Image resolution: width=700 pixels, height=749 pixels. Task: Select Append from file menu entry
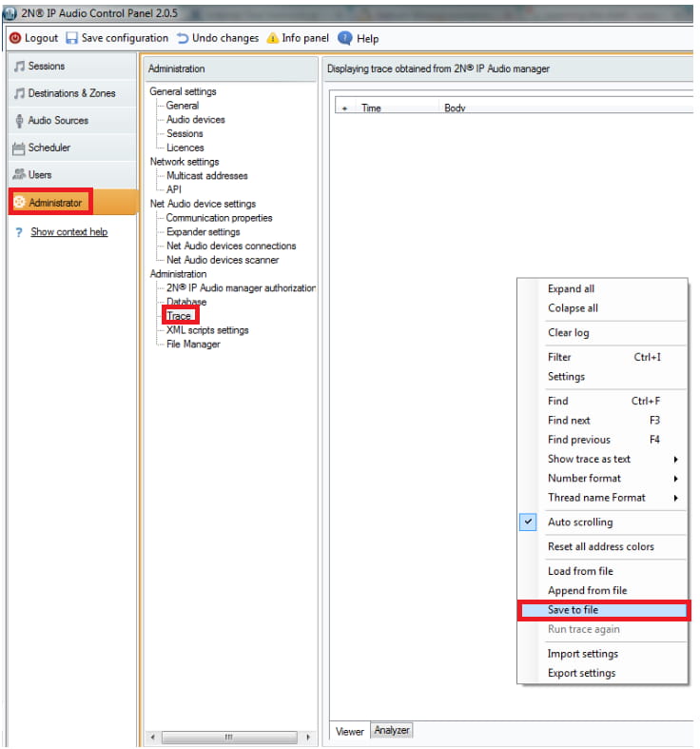[588, 590]
